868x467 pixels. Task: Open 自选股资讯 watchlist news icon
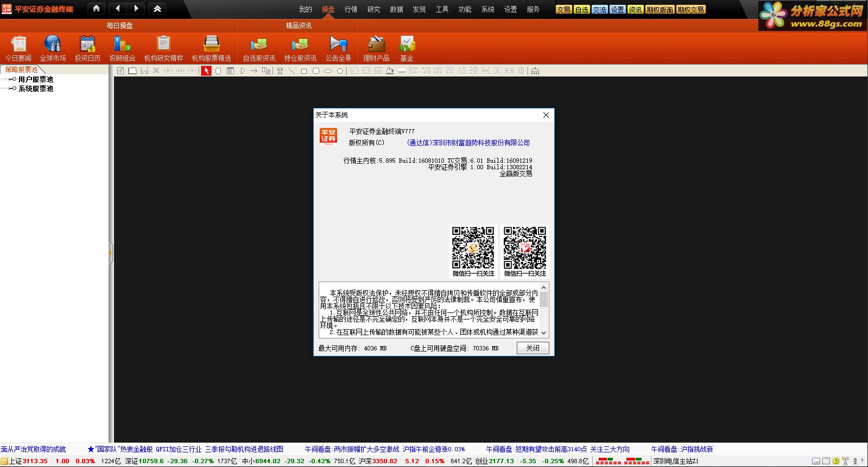[x=259, y=48]
